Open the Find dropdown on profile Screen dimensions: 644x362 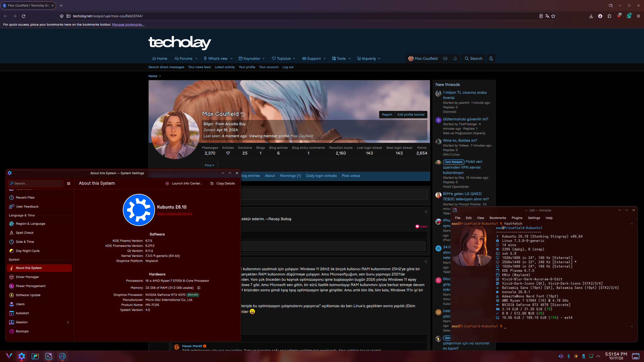(210, 165)
